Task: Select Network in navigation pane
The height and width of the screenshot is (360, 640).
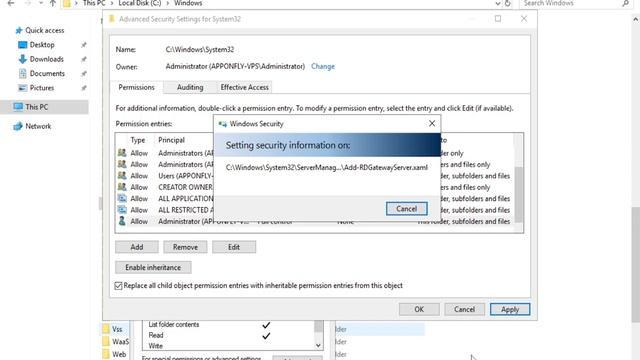Action: coord(38,126)
